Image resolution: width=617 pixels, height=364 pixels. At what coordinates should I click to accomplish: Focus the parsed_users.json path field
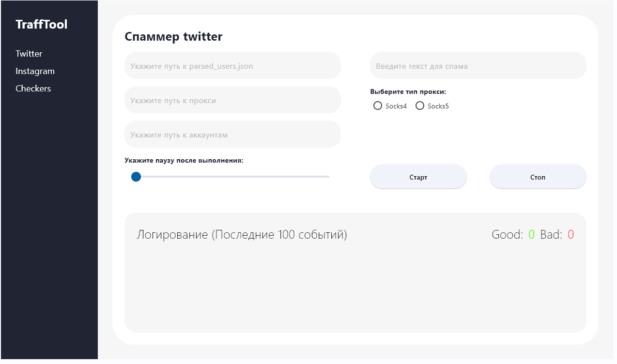click(x=232, y=66)
